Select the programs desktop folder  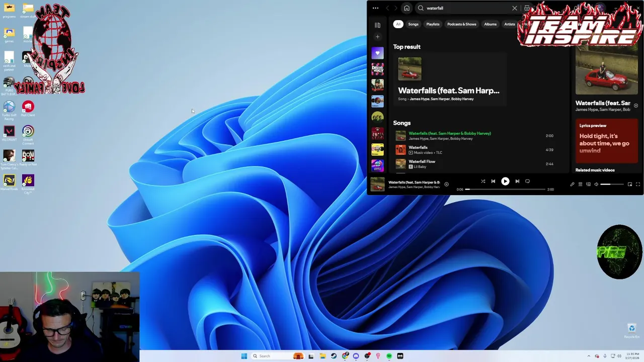tap(9, 11)
